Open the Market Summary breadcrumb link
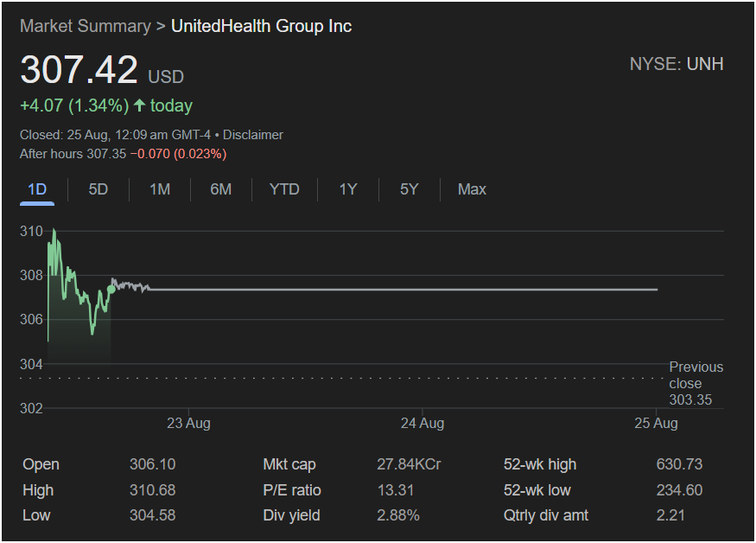Viewport: 756px width, 543px height. (x=85, y=26)
